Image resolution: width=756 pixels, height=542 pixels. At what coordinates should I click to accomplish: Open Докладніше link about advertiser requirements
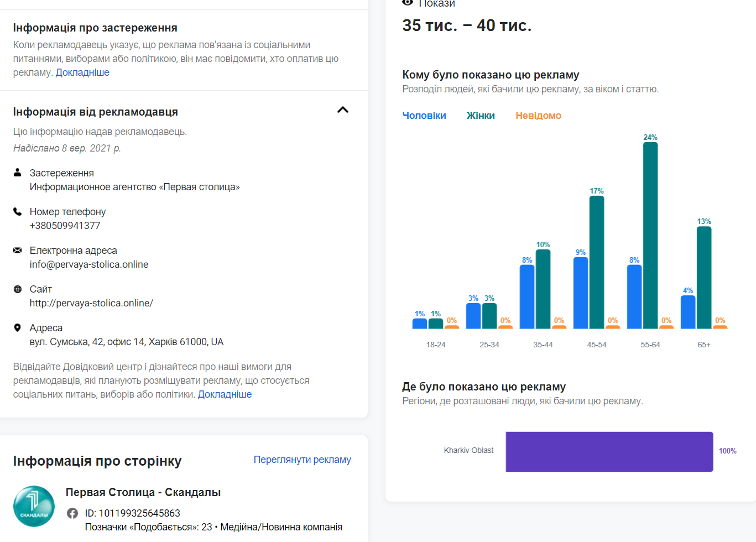pos(225,394)
